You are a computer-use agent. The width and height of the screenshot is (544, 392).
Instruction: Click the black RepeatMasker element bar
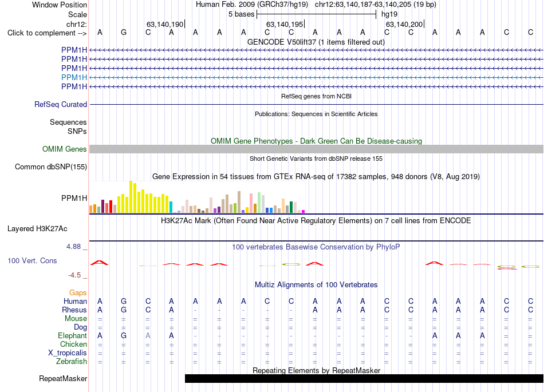[364, 378]
